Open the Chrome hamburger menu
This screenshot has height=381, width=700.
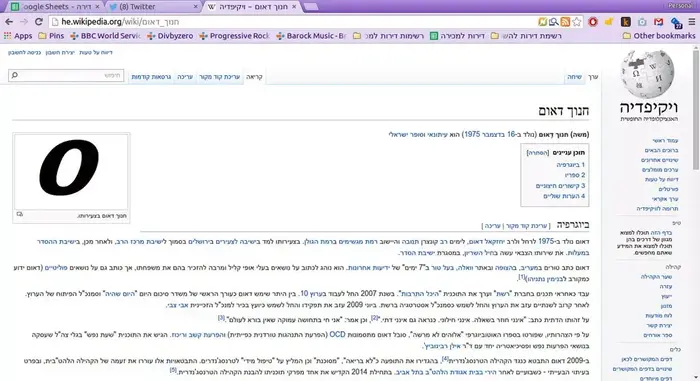tap(692, 22)
